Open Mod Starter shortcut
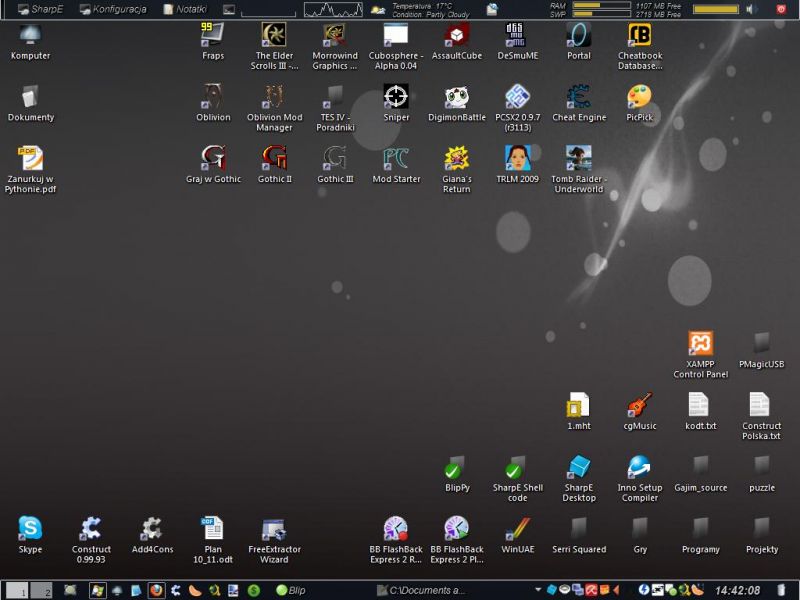Image resolution: width=800 pixels, height=600 pixels. (x=396, y=165)
